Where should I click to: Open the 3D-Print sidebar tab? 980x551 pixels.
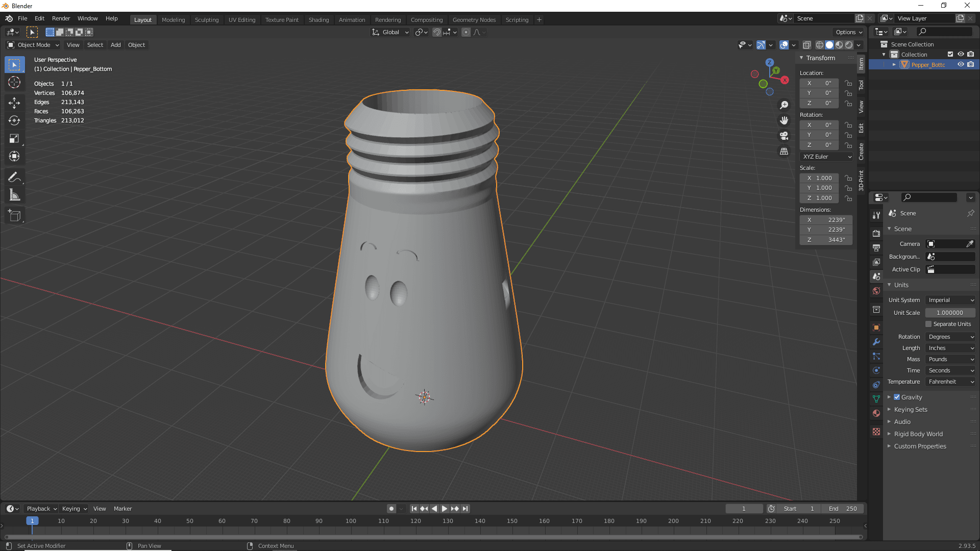point(861,180)
